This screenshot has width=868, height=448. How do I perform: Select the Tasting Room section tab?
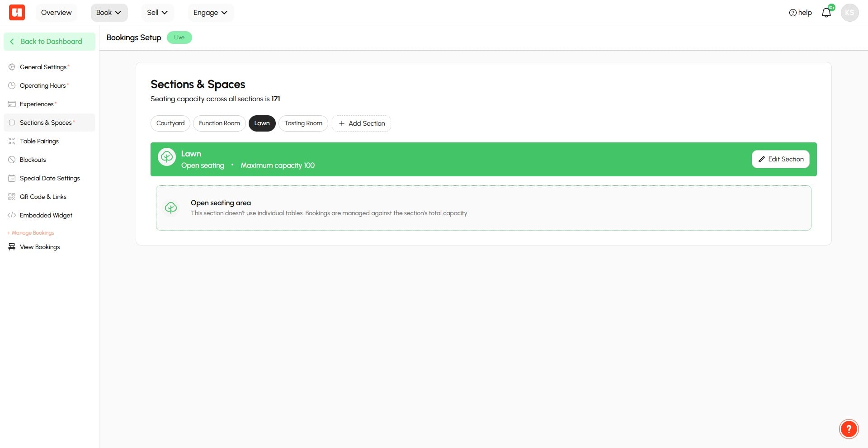click(x=303, y=123)
